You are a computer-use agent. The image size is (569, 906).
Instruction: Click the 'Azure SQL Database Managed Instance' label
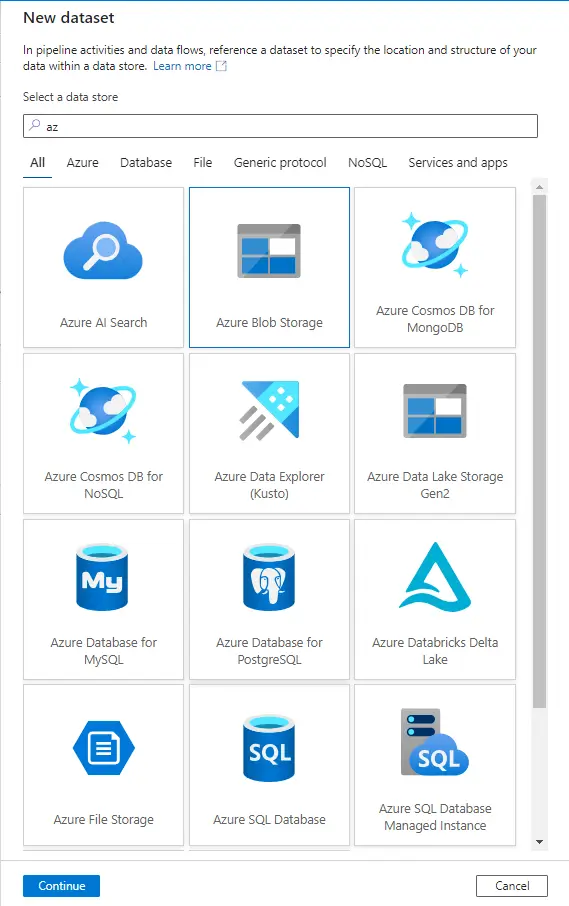[x=435, y=816]
